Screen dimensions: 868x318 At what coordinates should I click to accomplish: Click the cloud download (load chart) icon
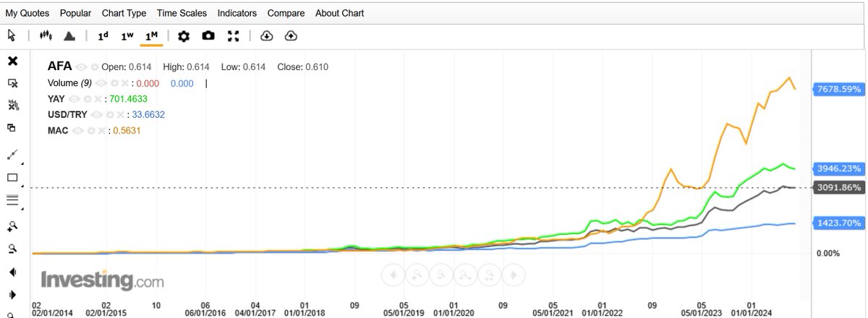(267, 35)
